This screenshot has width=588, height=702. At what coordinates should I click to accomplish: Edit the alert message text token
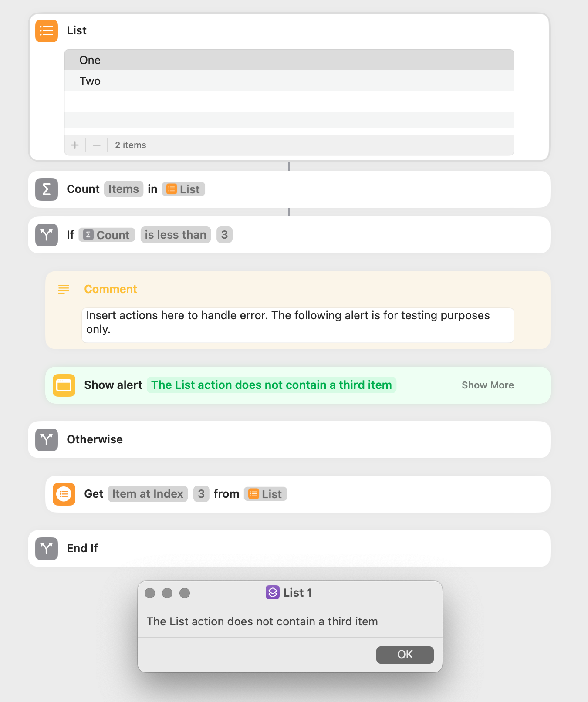272,385
